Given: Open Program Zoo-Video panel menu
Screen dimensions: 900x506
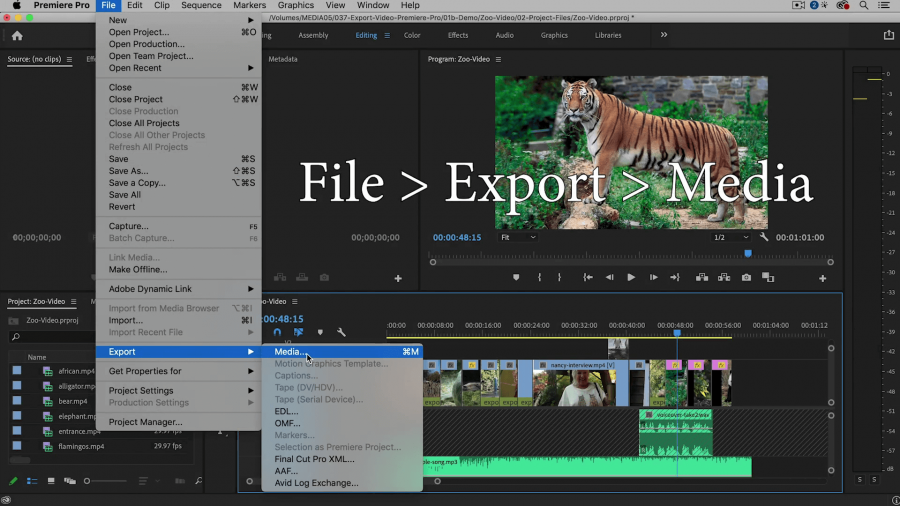Looking at the screenshot, I should point(498,59).
